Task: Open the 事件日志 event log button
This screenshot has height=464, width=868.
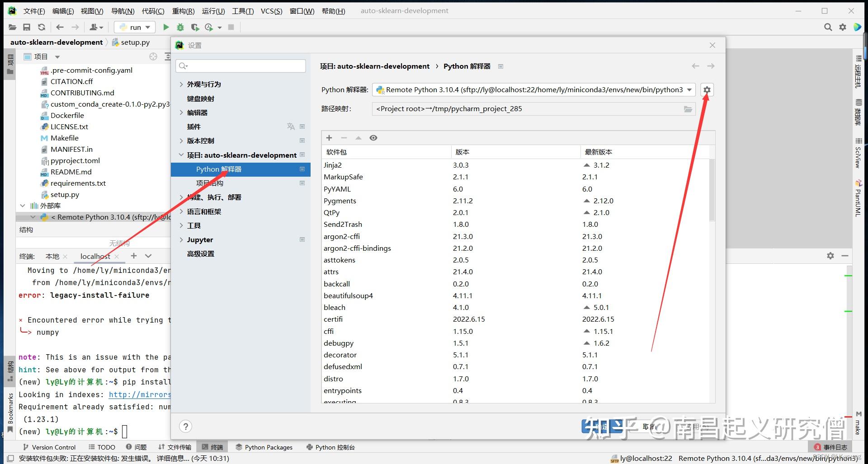Action: (x=830, y=447)
